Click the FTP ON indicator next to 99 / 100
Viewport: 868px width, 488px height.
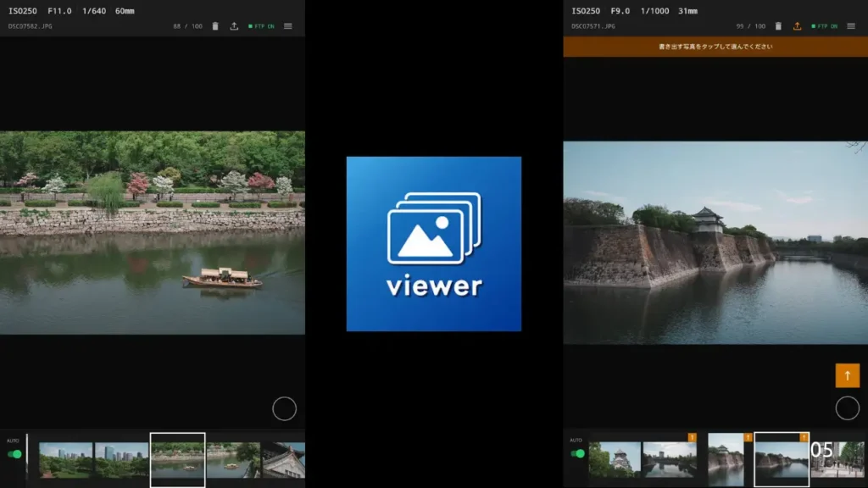[x=824, y=26]
